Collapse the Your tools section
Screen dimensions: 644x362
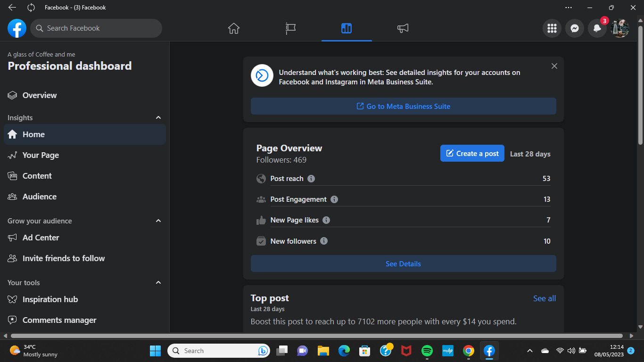pos(158,283)
